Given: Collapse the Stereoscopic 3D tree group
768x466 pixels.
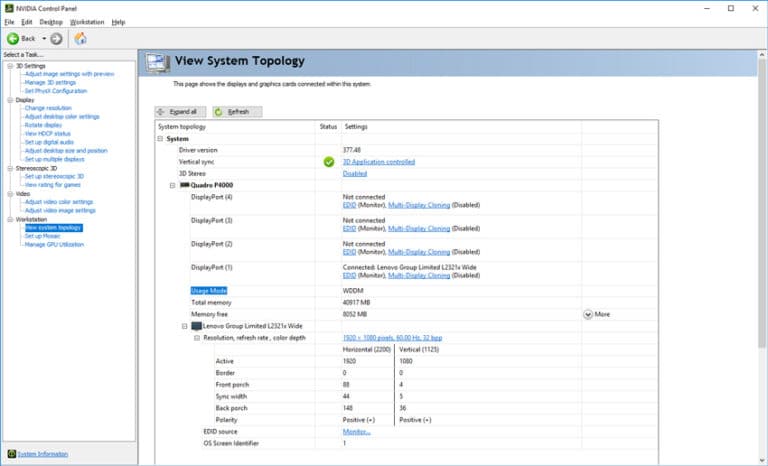Looking at the screenshot, I should [10, 168].
